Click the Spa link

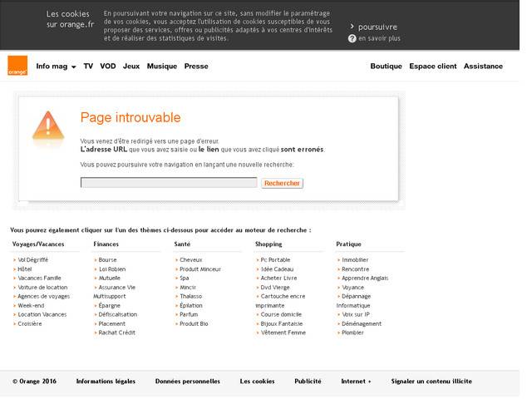[185, 278]
